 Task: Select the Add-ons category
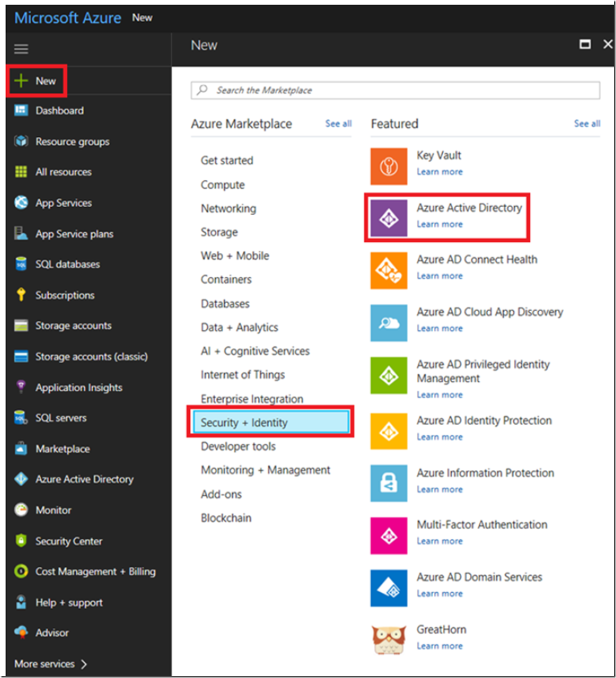coord(221,494)
